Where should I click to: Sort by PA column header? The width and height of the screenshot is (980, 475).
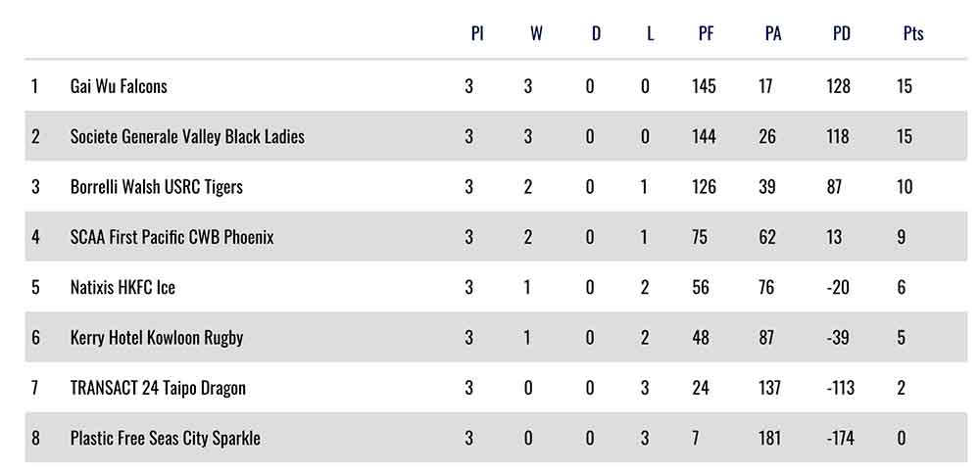[773, 33]
